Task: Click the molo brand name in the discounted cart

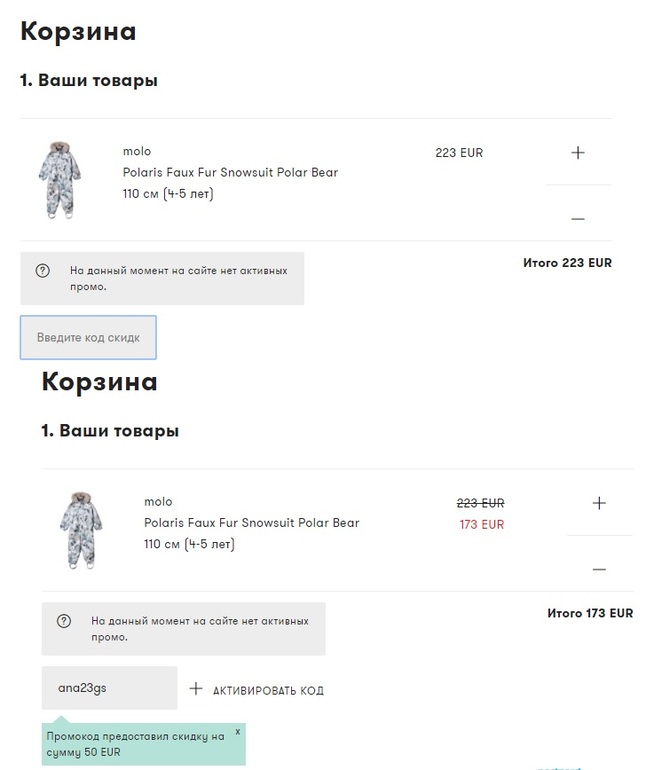Action: tap(158, 502)
